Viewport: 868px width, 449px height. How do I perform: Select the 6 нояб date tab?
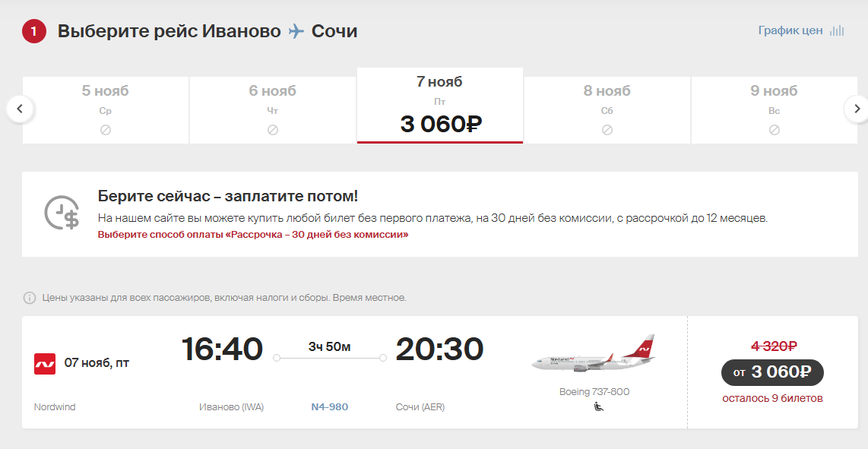point(272,109)
